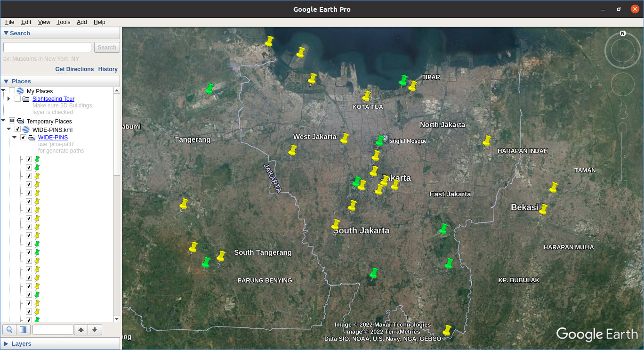Open the Add menu
Screen dimensions: 644x350
click(x=82, y=22)
